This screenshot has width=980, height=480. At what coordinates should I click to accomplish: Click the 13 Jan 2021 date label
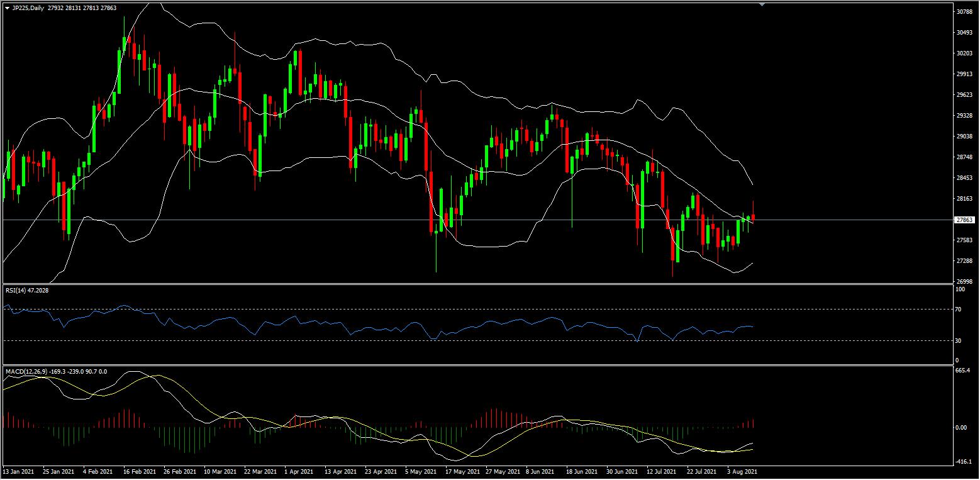click(x=18, y=471)
